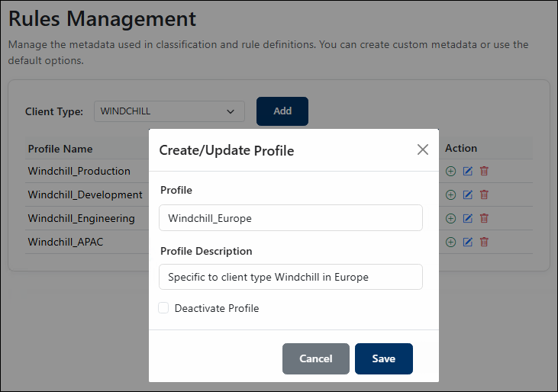
Task: Cancel the profile dialog
Action: point(316,358)
